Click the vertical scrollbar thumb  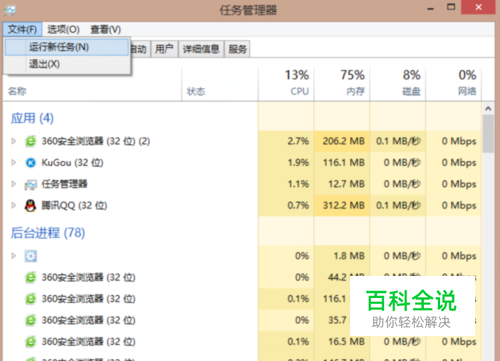tap(488, 134)
